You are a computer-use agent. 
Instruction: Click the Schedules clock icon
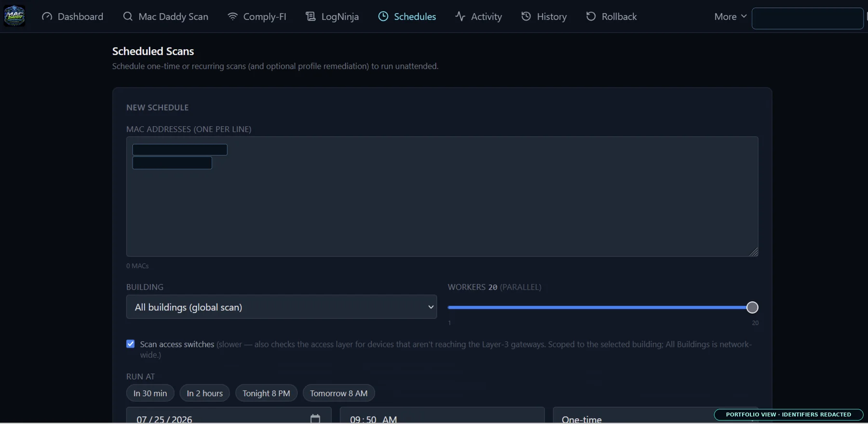[x=383, y=16]
